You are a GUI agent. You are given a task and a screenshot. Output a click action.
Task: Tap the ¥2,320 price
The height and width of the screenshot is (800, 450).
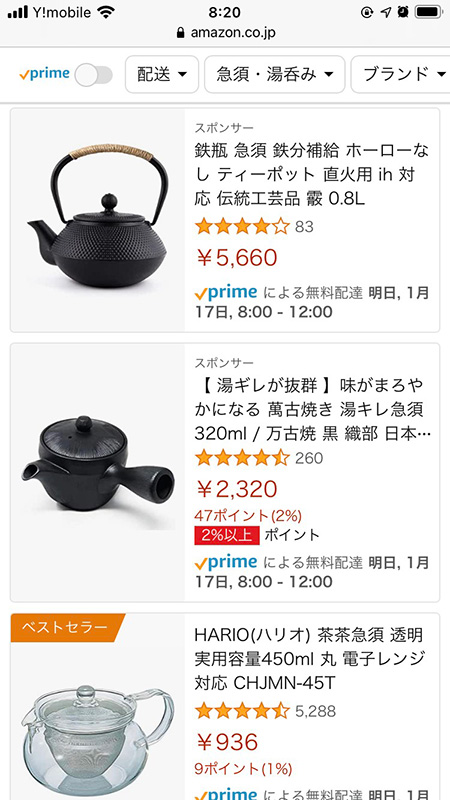tap(237, 489)
